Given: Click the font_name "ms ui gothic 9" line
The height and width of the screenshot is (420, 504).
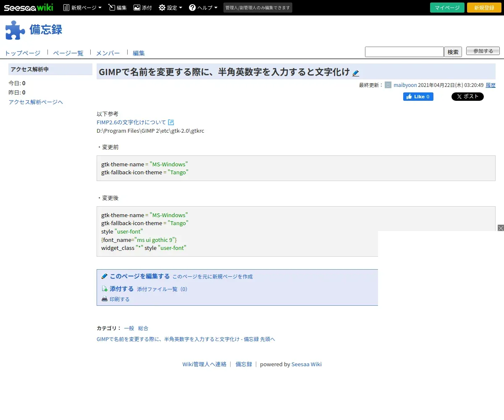Looking at the screenshot, I should 139,240.
